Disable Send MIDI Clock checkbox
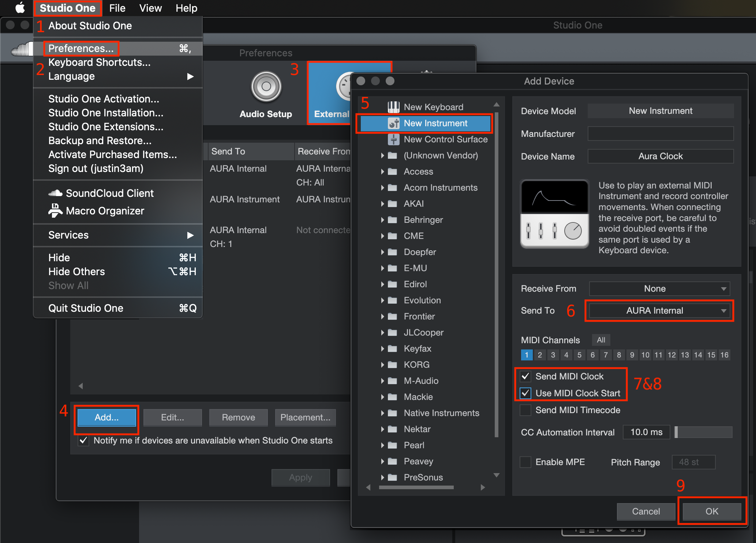The width and height of the screenshot is (756, 543). [x=525, y=377]
